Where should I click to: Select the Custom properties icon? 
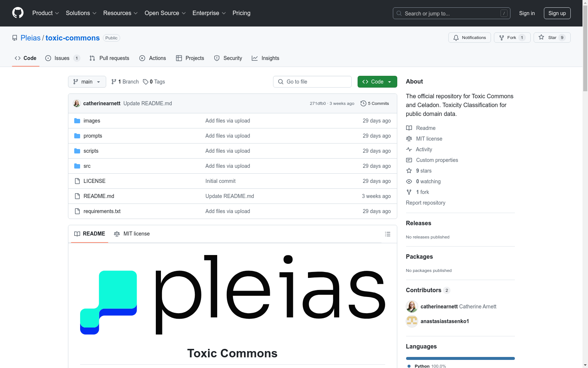[409, 160]
